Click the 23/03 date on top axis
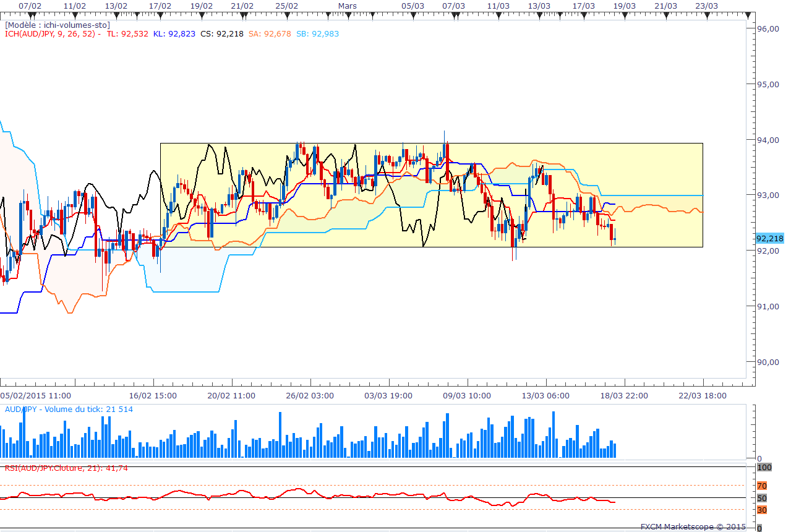This screenshot has height=532, width=791. pyautogui.click(x=707, y=5)
